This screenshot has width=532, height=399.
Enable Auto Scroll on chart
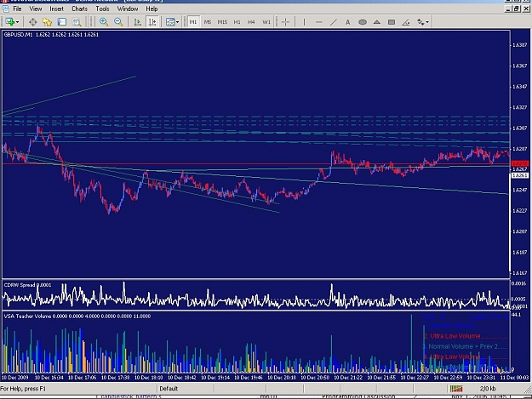[137, 22]
